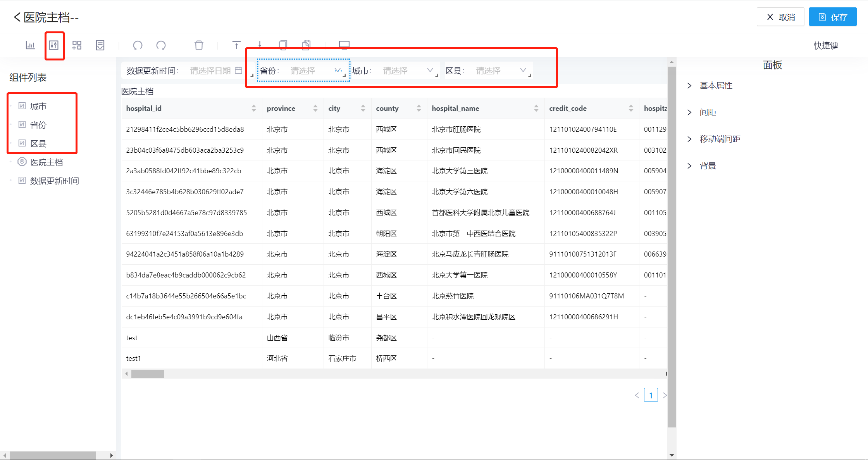Select the chart component icon in toolbar

(30, 45)
